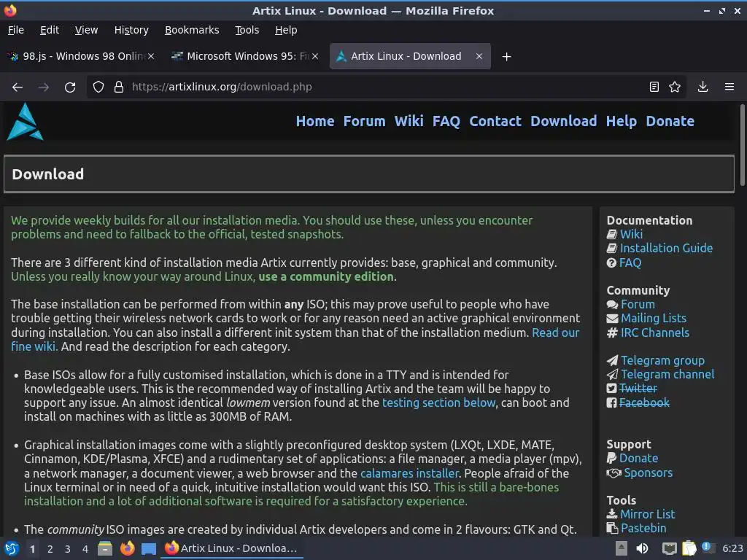Open the Bookmarks menu
The image size is (747, 560).
coord(192,30)
